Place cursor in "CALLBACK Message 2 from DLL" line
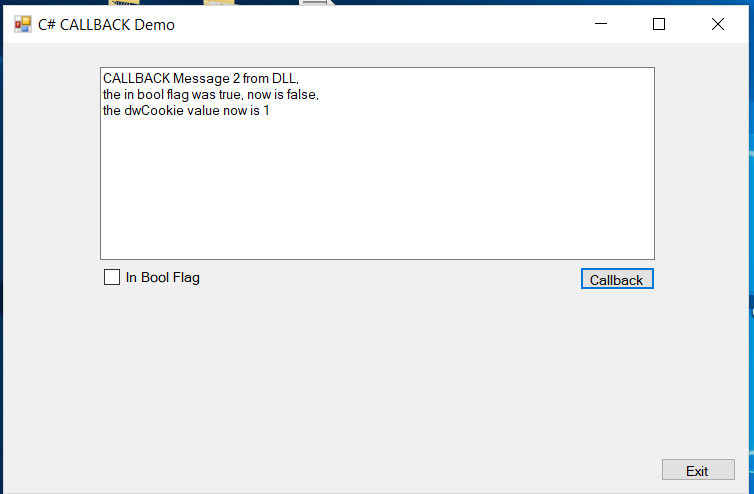The width and height of the screenshot is (754, 494). tap(201, 78)
